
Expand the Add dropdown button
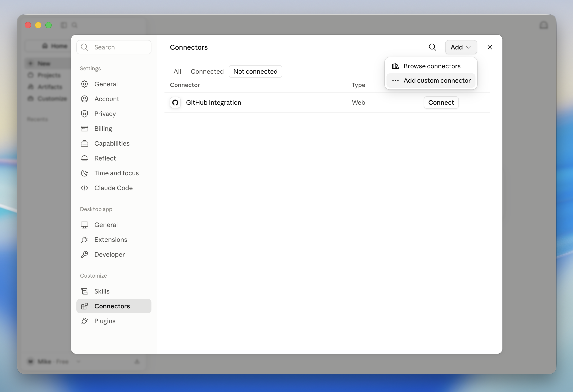coord(461,47)
